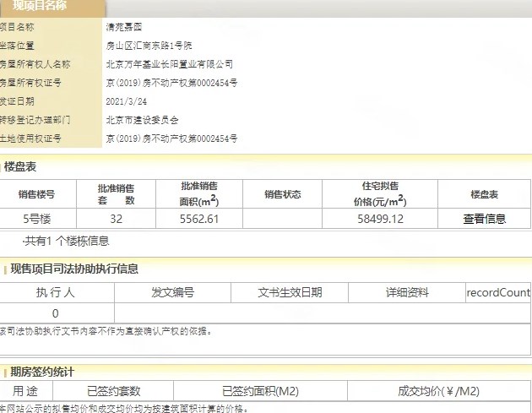Click the 详细资料 column header
Viewport: 532px width, 413px height.
pyautogui.click(x=407, y=293)
